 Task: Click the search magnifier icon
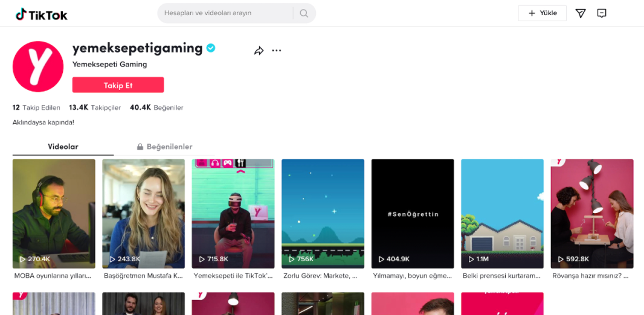pos(304,13)
